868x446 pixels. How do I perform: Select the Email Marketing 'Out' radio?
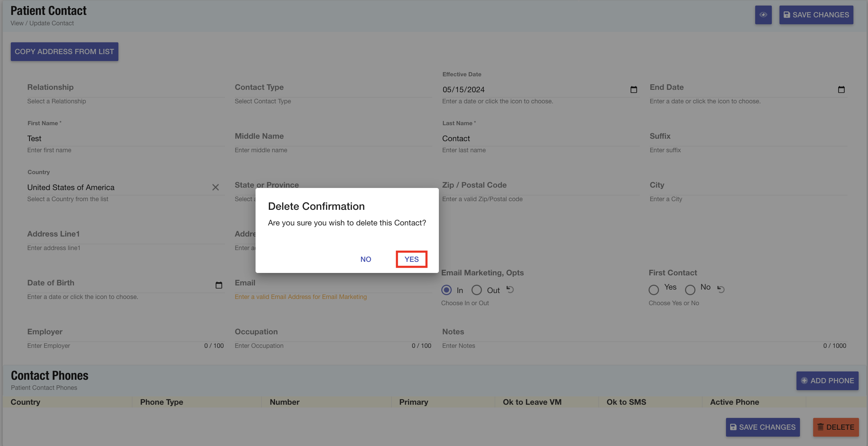[476, 290]
